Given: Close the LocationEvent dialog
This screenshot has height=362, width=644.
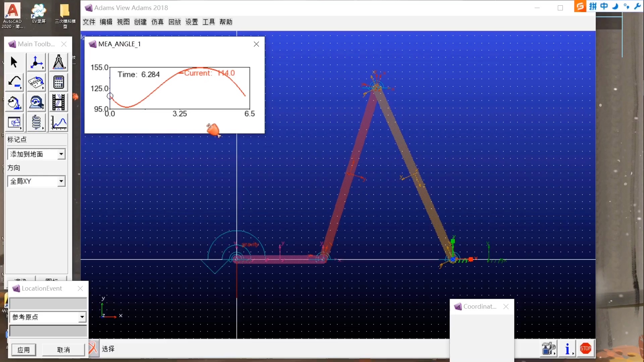Looking at the screenshot, I should (x=80, y=289).
